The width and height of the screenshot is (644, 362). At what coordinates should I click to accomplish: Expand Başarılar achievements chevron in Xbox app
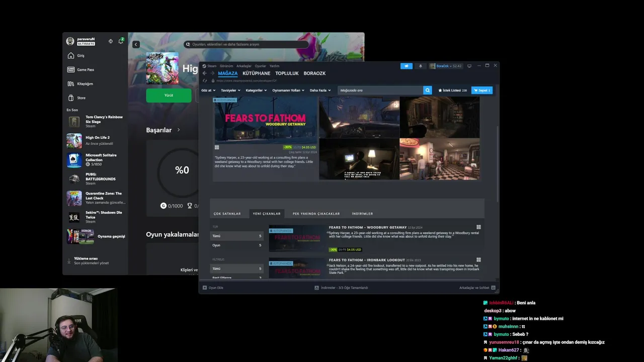click(178, 130)
